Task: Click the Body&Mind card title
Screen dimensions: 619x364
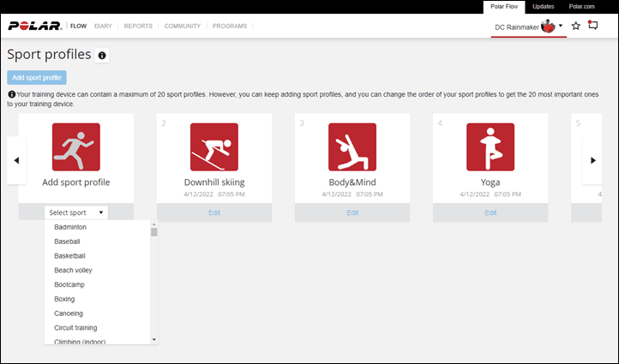Action: (352, 182)
